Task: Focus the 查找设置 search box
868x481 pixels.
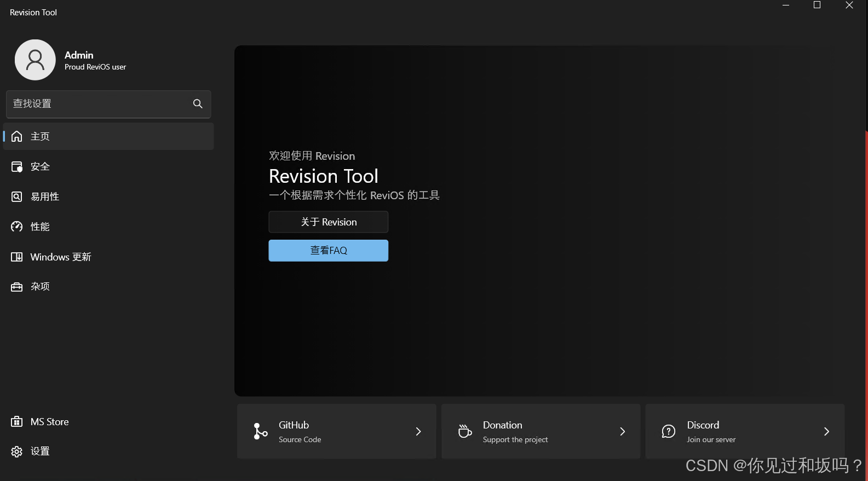Action: point(108,104)
